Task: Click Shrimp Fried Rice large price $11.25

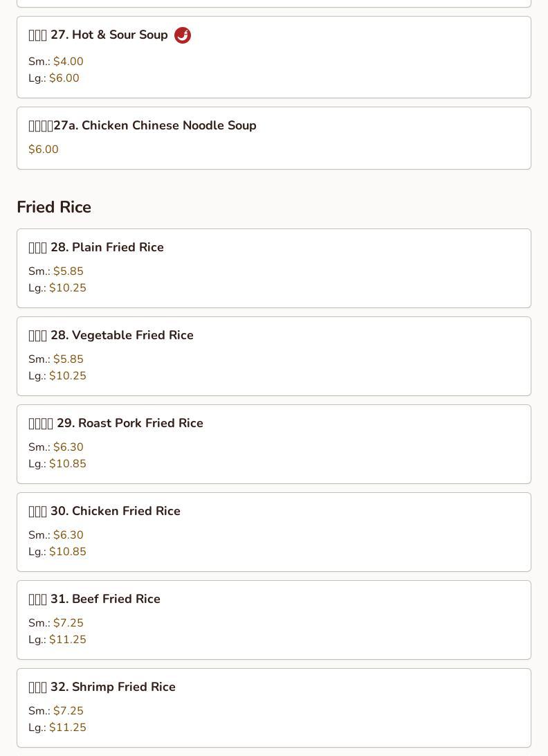Action: (68, 728)
